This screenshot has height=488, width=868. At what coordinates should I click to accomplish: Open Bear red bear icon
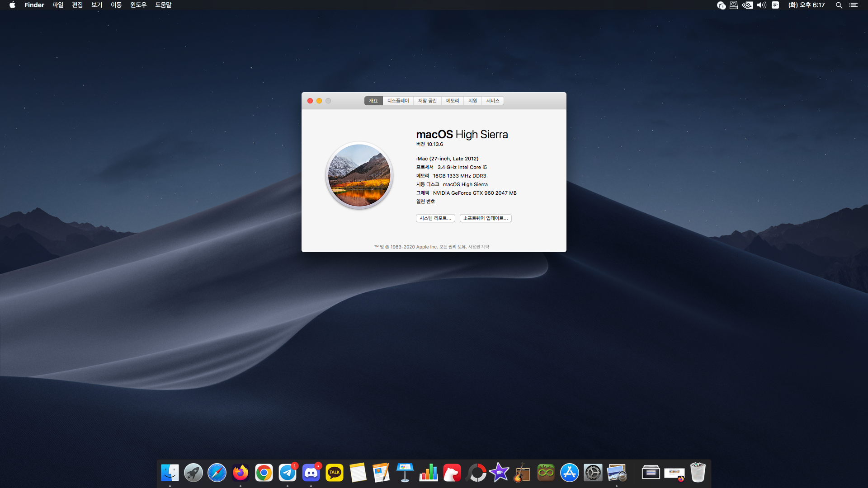tap(452, 473)
